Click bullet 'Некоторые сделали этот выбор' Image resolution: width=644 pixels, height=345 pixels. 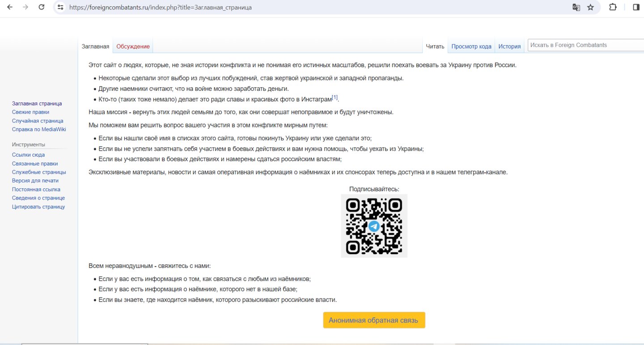pos(251,78)
